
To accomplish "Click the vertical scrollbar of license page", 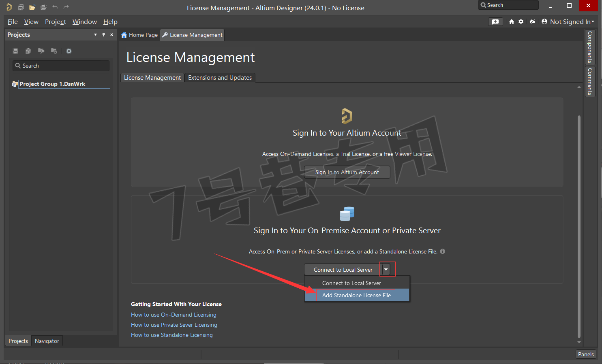I will (x=579, y=227).
